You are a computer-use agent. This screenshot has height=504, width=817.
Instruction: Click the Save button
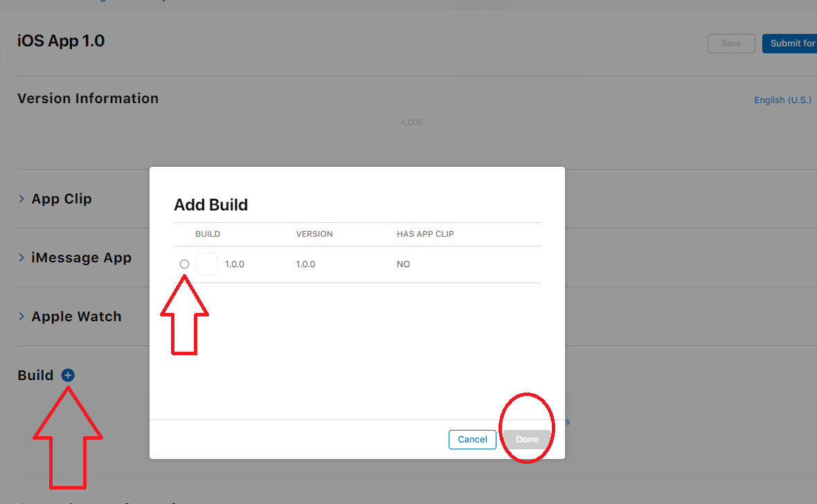coord(731,43)
